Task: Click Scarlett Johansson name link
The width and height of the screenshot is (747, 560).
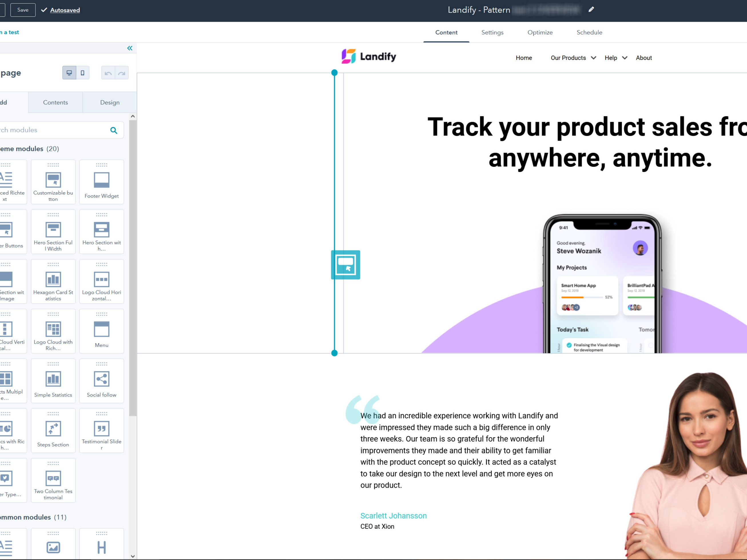Action: (x=394, y=515)
